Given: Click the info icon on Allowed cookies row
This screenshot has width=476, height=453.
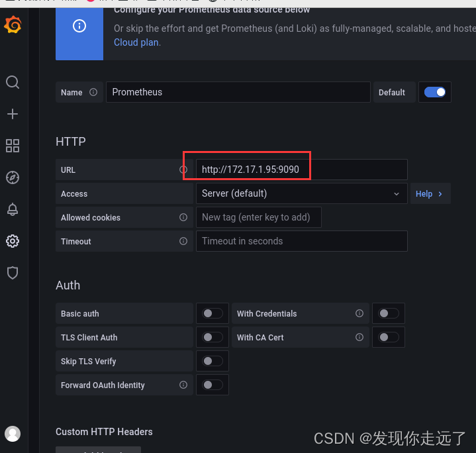Looking at the screenshot, I should (183, 217).
